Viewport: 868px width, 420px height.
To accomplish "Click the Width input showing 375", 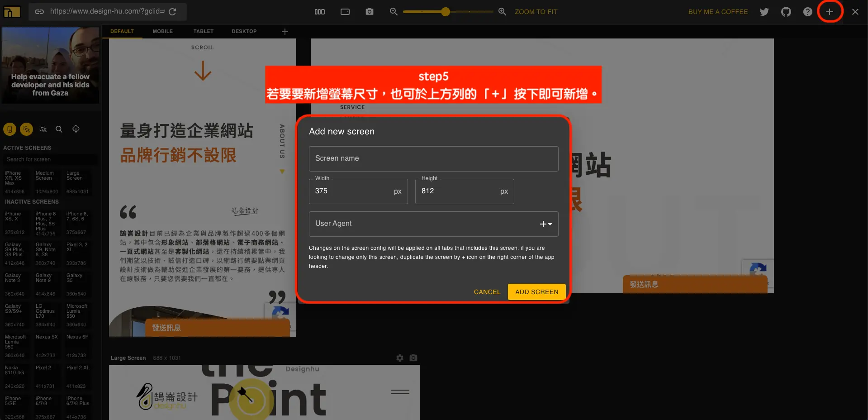I will pyautogui.click(x=358, y=191).
